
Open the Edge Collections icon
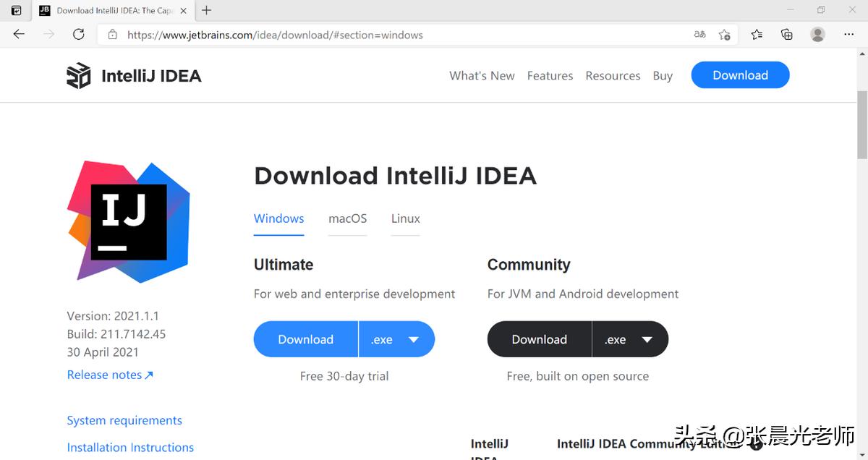pos(787,34)
